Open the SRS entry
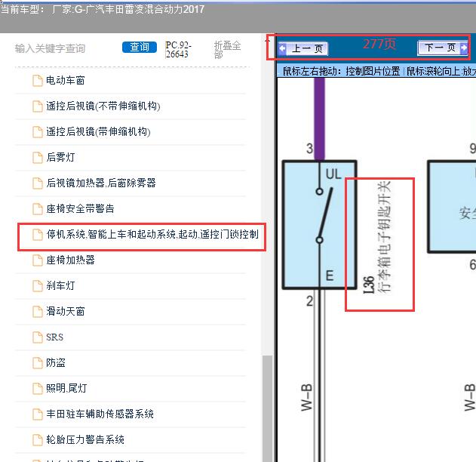476x462 pixels. pos(54,337)
